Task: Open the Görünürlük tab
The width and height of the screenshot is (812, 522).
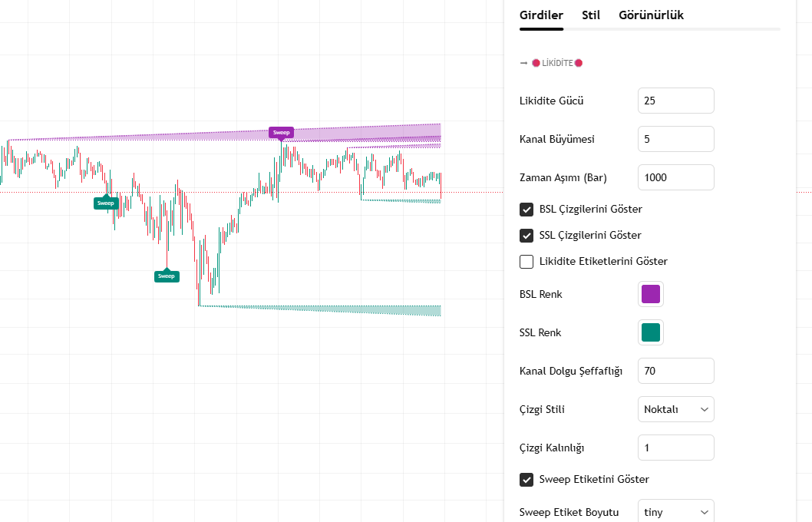Action: click(x=651, y=15)
